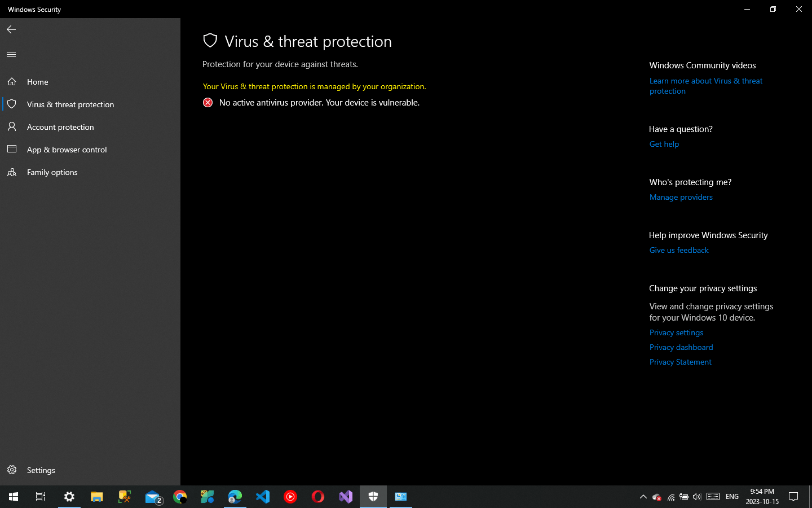
Task: Open Manage providers link
Action: (x=681, y=197)
